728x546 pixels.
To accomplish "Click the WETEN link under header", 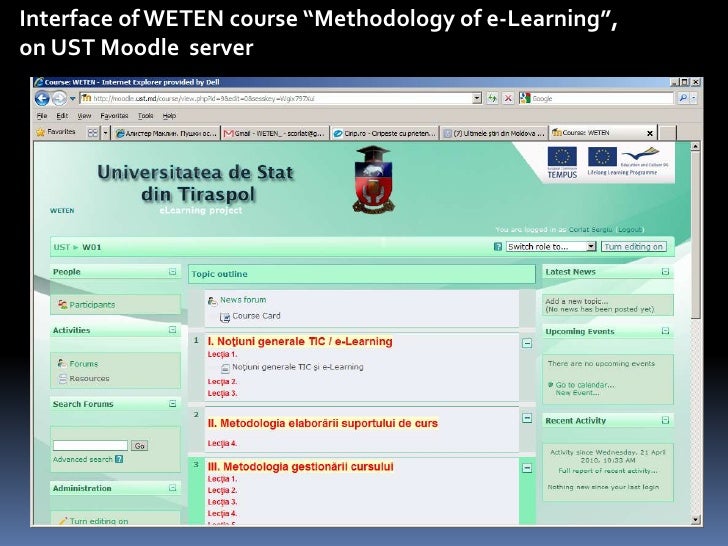I will (62, 211).
